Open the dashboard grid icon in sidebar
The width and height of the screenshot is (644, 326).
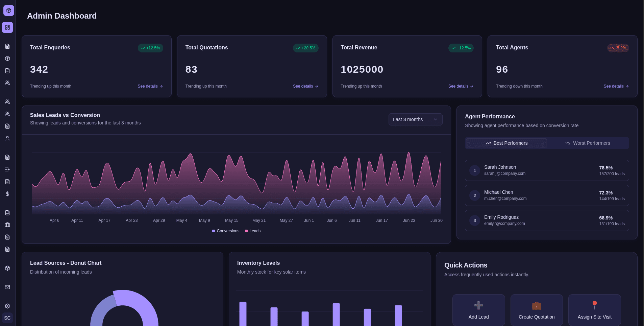click(x=7, y=27)
